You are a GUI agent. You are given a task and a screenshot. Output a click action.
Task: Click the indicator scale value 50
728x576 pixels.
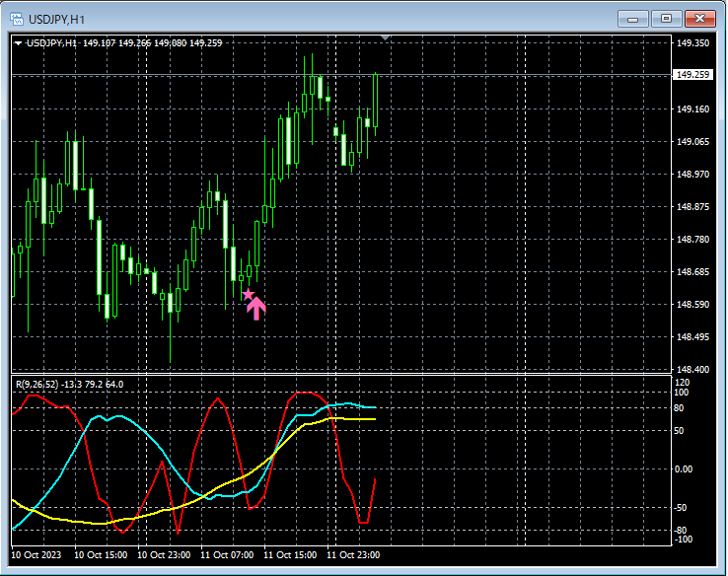click(679, 431)
